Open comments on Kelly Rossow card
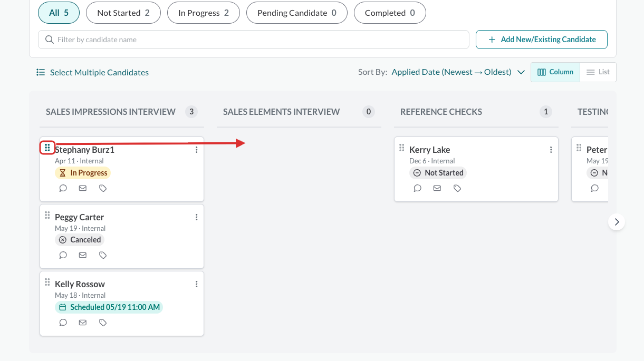 pyautogui.click(x=63, y=323)
